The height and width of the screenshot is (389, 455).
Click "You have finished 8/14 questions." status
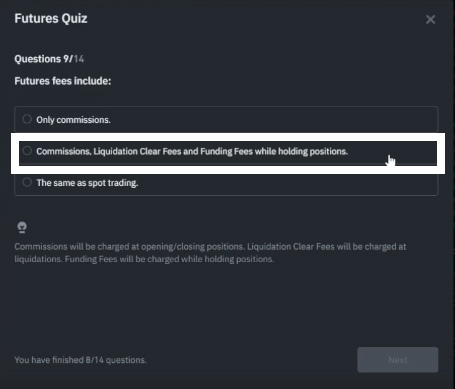pyautogui.click(x=80, y=360)
